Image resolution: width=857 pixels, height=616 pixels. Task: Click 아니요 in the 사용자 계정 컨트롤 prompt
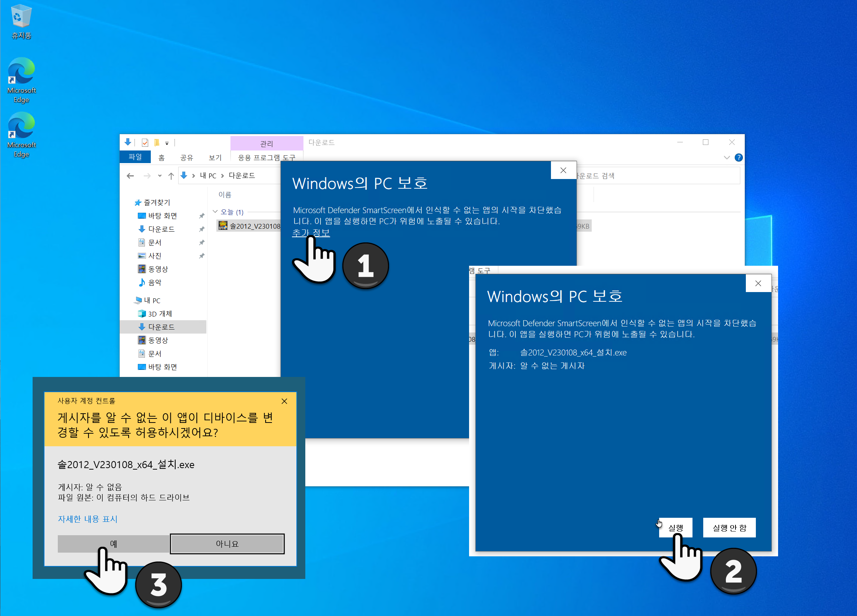(x=227, y=544)
